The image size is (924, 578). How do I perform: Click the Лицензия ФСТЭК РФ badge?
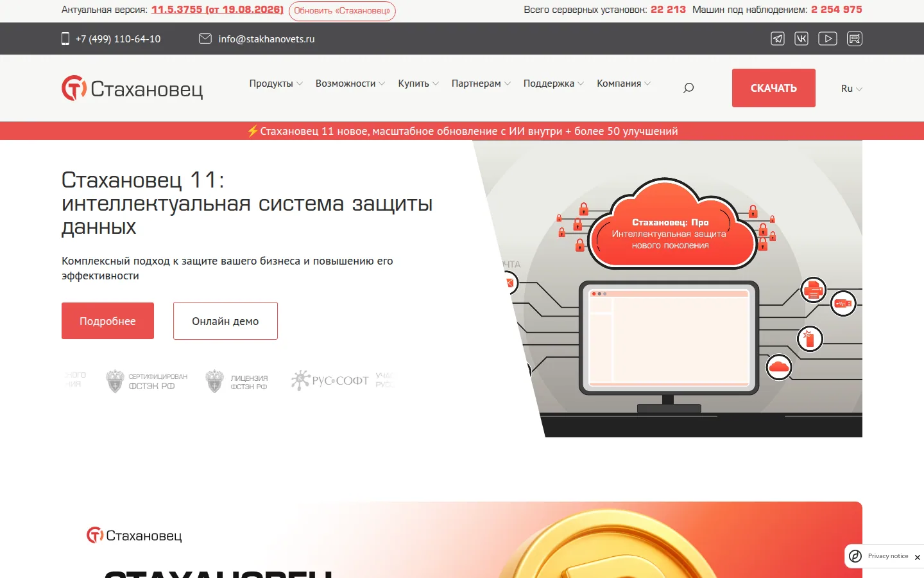tap(237, 381)
